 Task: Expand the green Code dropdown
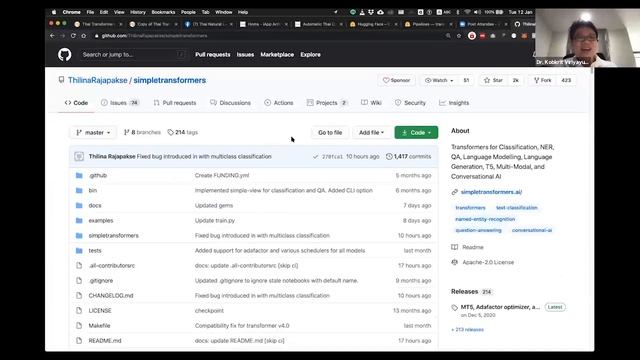tap(416, 133)
